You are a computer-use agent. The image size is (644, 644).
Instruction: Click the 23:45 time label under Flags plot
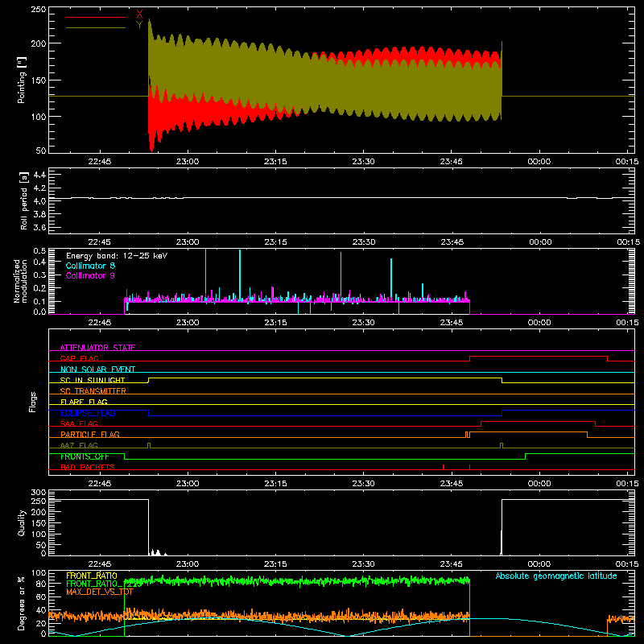(x=452, y=484)
